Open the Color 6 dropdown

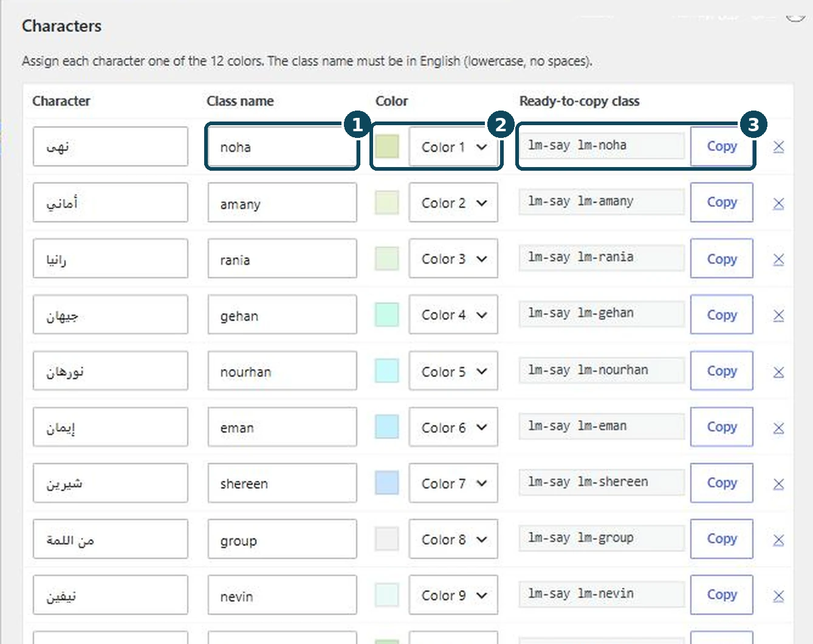(453, 427)
